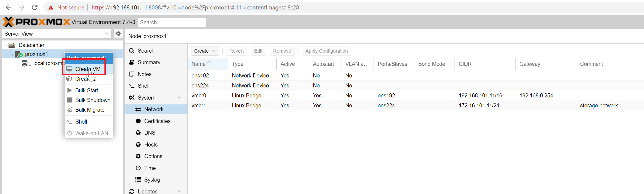Collapse the Datacenter tree node

(6, 45)
